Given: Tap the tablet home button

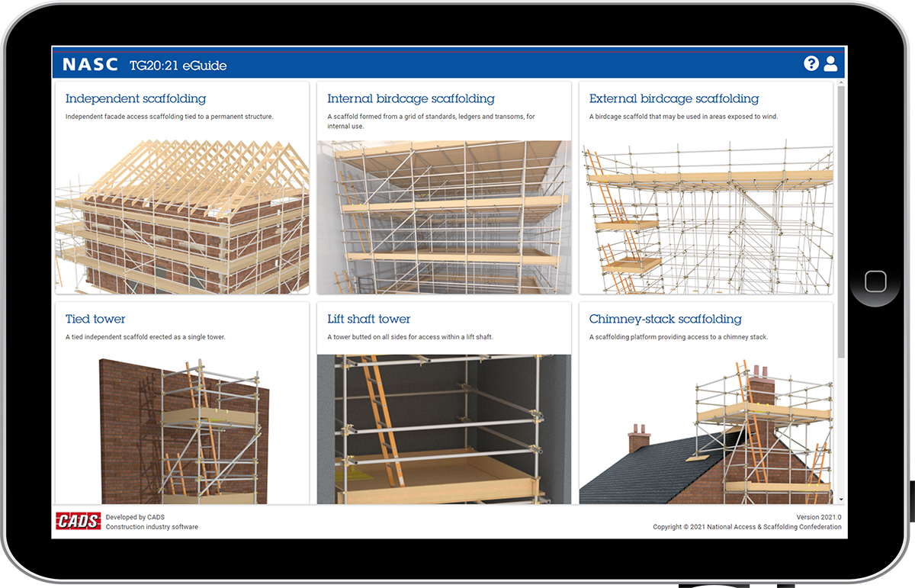Looking at the screenshot, I should point(875,281).
